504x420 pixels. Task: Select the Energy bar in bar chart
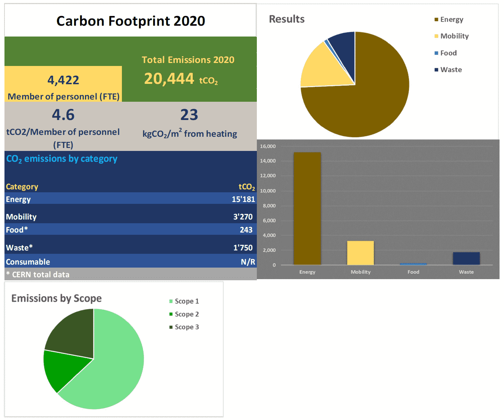pyautogui.click(x=307, y=209)
